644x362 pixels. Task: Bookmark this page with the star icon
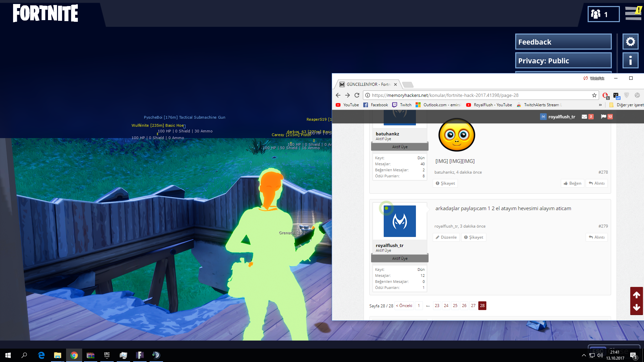(x=594, y=95)
